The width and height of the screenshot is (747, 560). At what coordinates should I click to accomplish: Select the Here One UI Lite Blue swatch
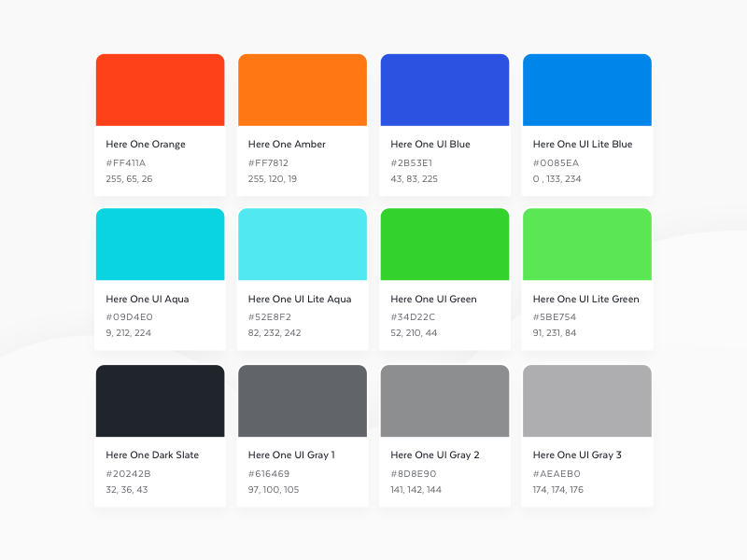coord(587,89)
